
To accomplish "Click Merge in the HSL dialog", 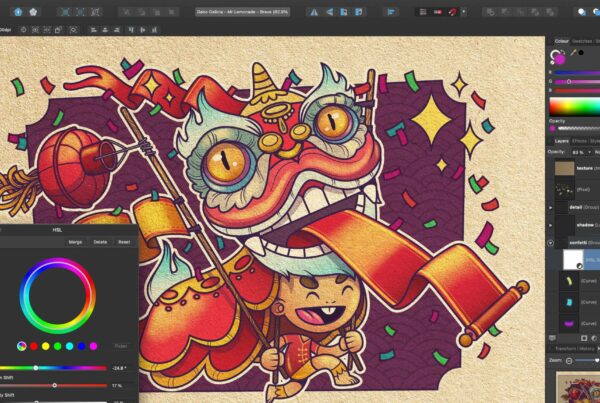I will tap(75, 242).
